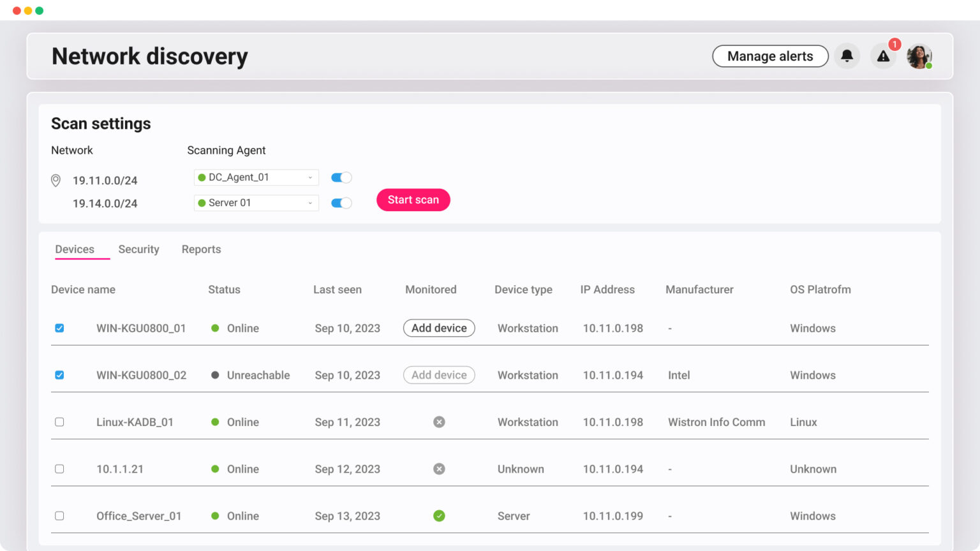Image resolution: width=980 pixels, height=551 pixels.
Task: Uncheck the WIN-KGU0800_01 row checkbox
Action: (59, 328)
